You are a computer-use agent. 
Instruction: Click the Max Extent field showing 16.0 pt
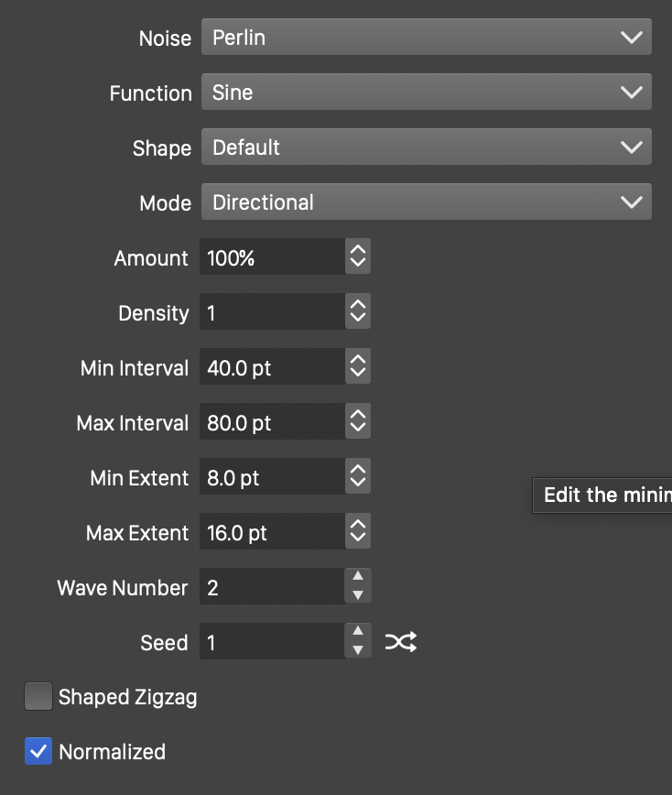click(x=273, y=532)
